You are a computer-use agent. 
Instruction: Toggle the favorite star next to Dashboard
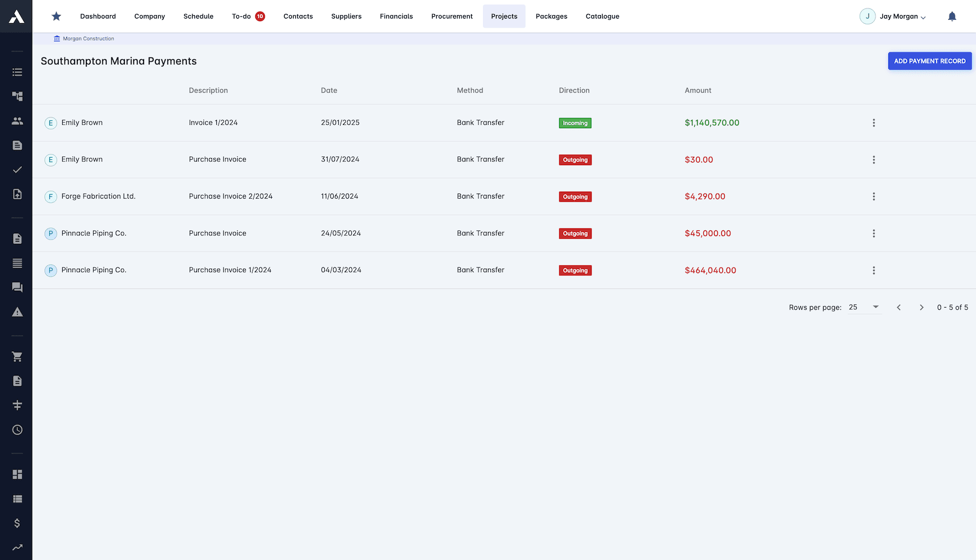(56, 16)
